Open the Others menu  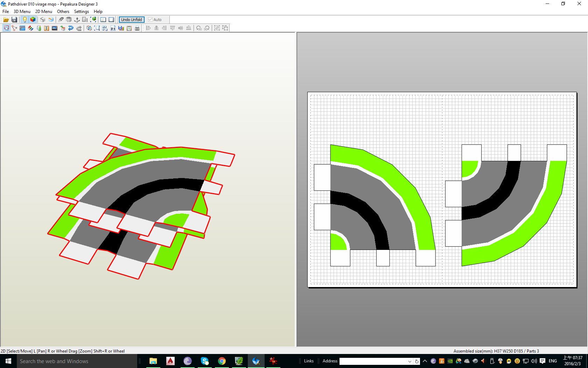pos(63,12)
